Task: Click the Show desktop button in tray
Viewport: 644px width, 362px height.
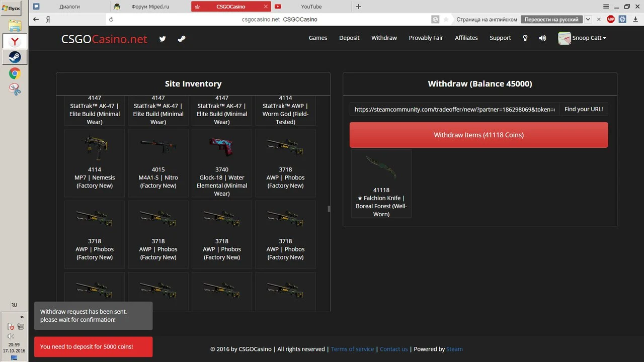Action: point(14,358)
